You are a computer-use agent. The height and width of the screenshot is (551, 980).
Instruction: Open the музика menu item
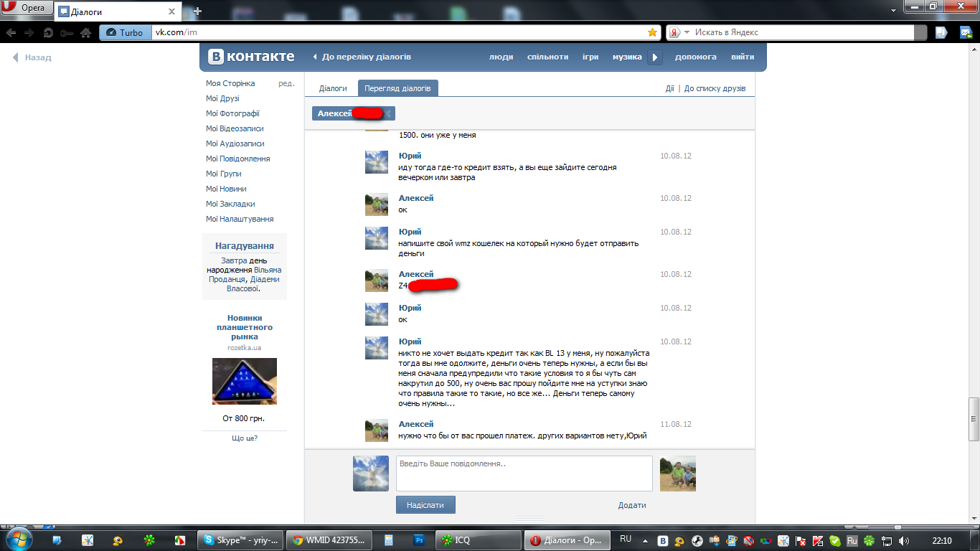pyautogui.click(x=627, y=57)
